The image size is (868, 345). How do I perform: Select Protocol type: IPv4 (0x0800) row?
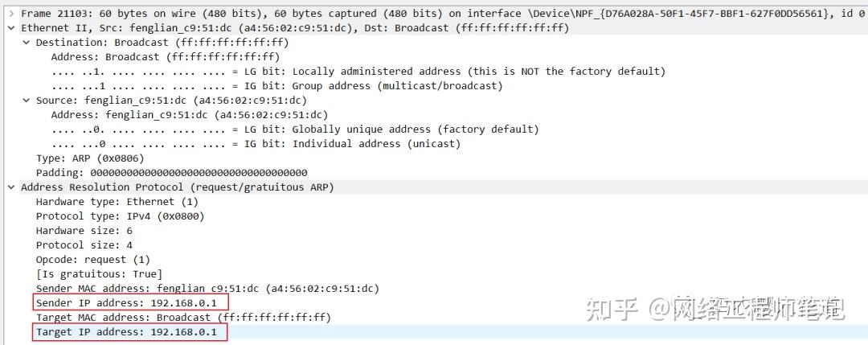tap(120, 216)
